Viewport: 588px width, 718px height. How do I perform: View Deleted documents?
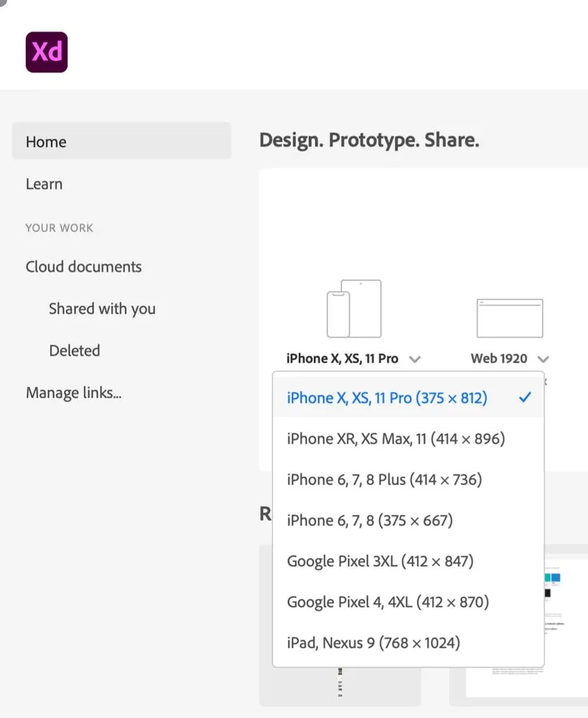click(x=75, y=350)
